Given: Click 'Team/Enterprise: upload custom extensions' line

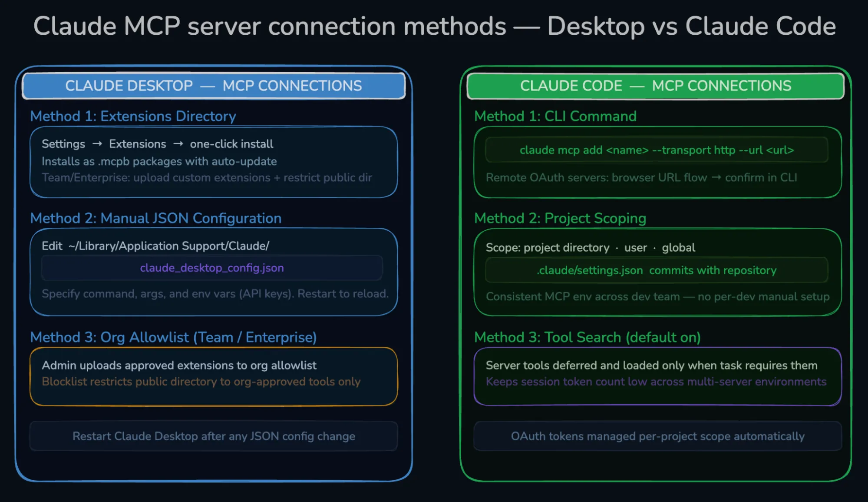Looking at the screenshot, I should tap(207, 177).
